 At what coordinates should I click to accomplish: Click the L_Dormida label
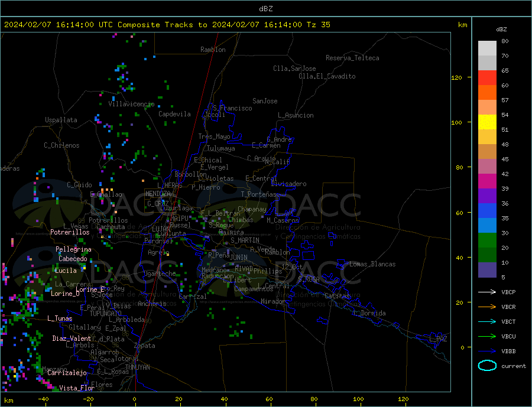coord(370,313)
